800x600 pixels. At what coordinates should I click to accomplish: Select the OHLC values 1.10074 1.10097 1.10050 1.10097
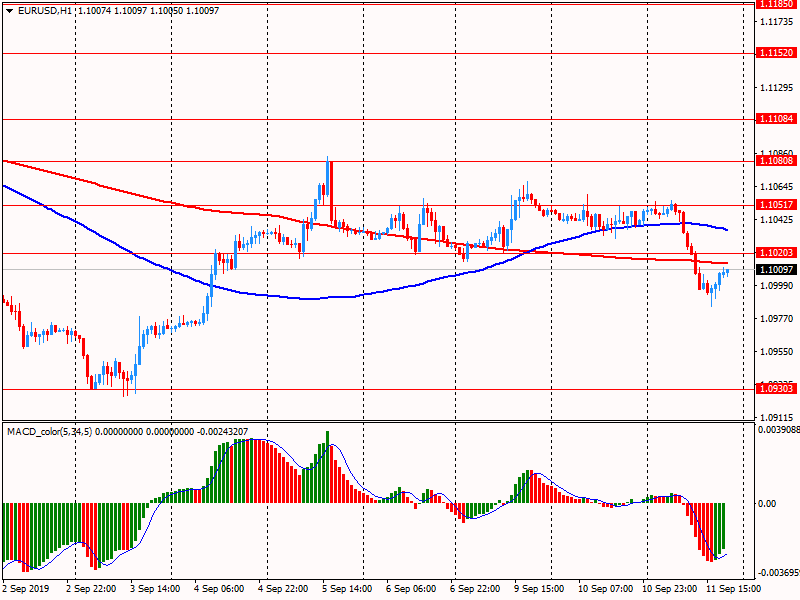click(148, 11)
